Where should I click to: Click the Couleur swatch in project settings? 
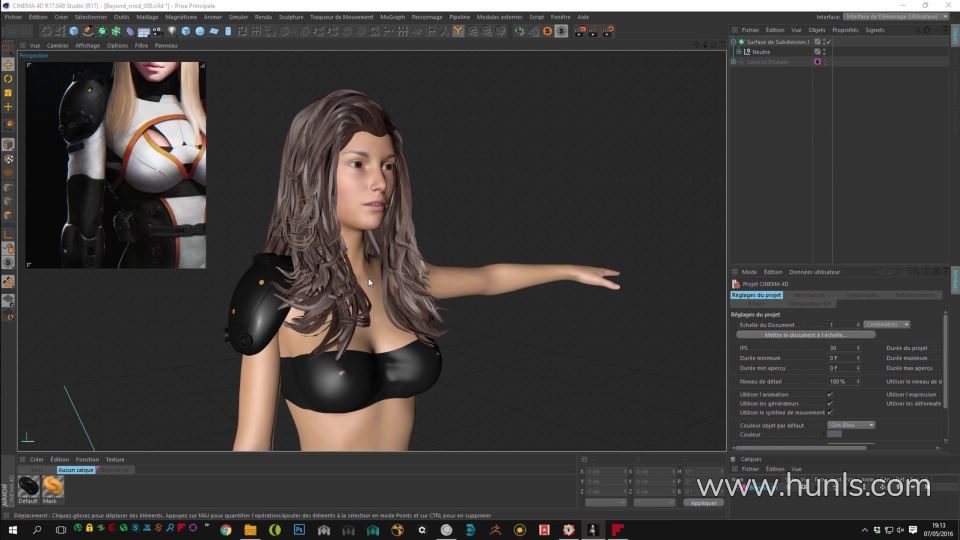tap(834, 434)
